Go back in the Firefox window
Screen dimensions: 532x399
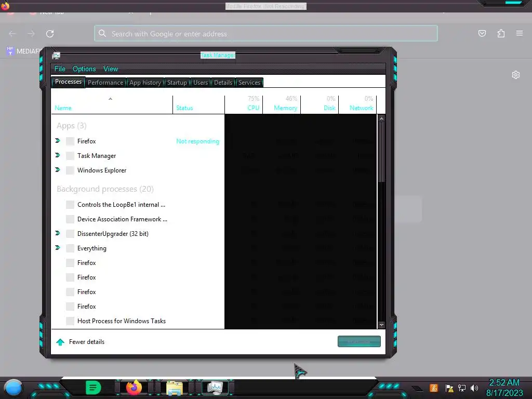(12, 34)
